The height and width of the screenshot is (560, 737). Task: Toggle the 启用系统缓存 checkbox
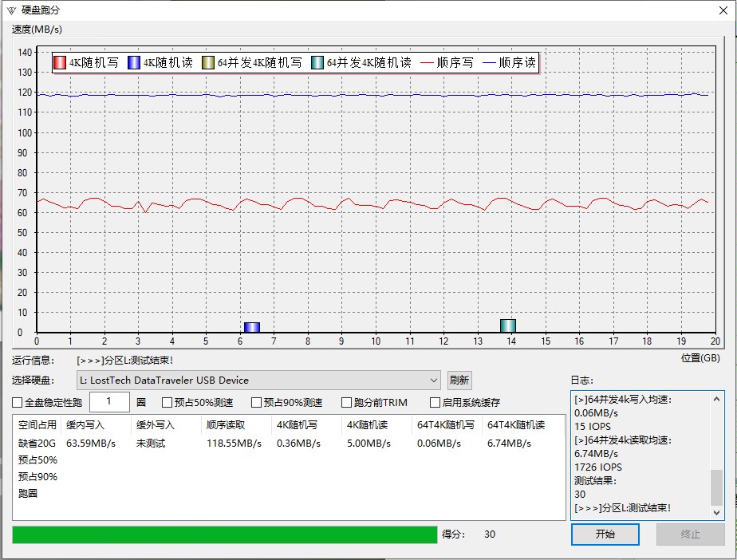[x=435, y=403]
